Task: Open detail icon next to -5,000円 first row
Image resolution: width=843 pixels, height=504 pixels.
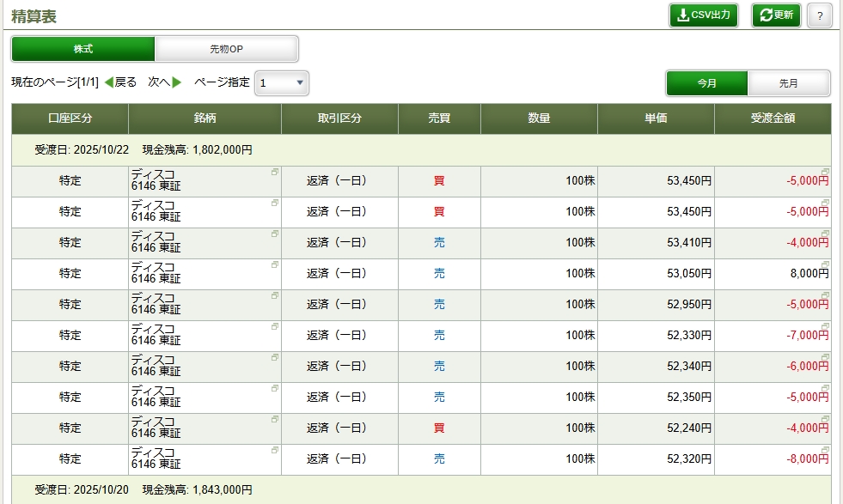Action: 825,173
